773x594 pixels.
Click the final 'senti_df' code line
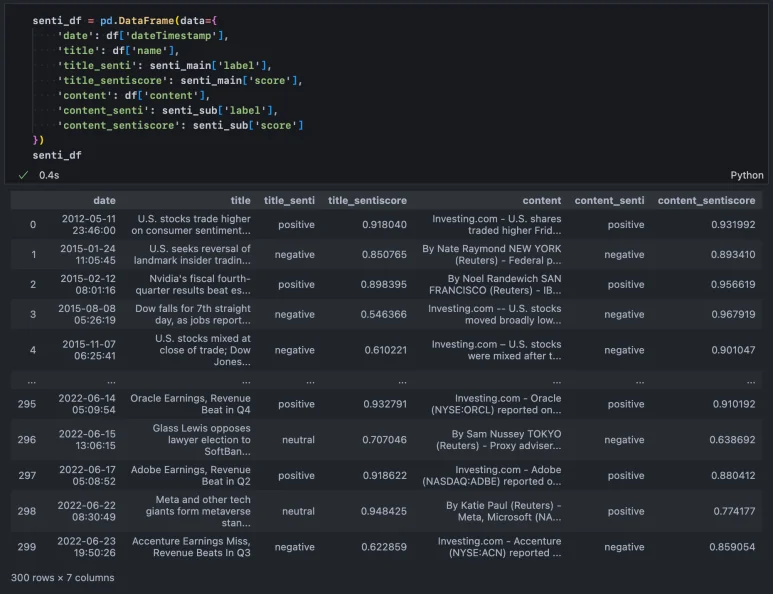57,156
